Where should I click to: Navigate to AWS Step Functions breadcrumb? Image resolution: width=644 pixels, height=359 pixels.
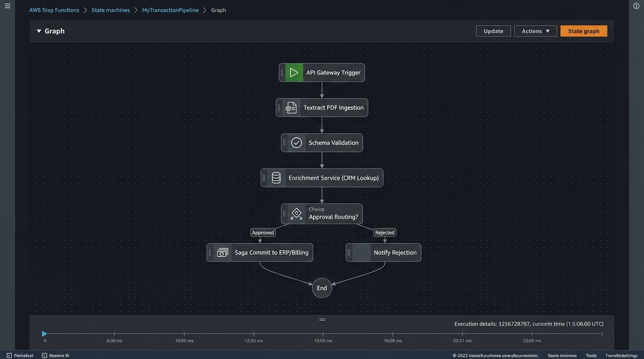click(54, 10)
